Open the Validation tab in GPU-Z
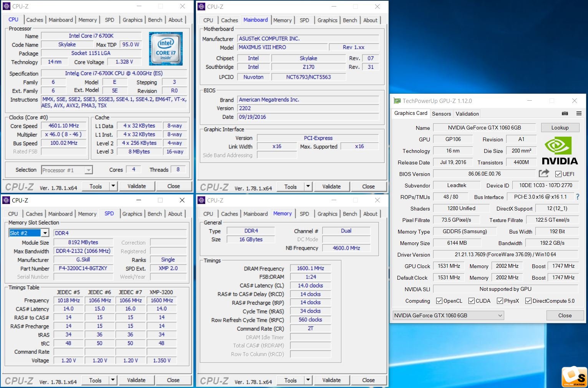The width and height of the screenshot is (588, 388). 467,114
